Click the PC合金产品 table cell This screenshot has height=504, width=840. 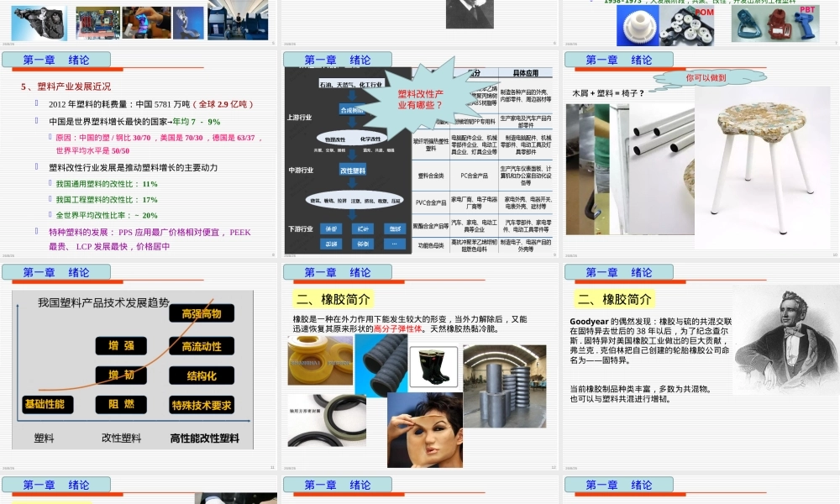click(x=474, y=176)
